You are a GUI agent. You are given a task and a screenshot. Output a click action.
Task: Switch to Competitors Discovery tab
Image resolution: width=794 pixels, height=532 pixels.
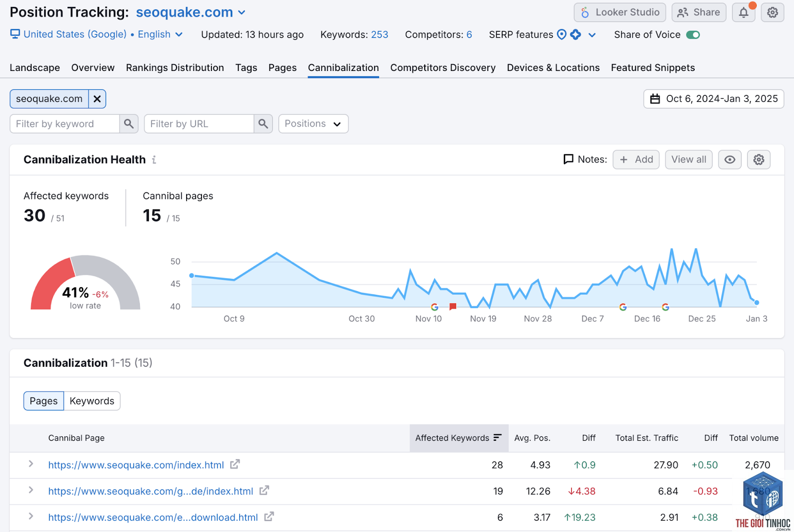(443, 67)
